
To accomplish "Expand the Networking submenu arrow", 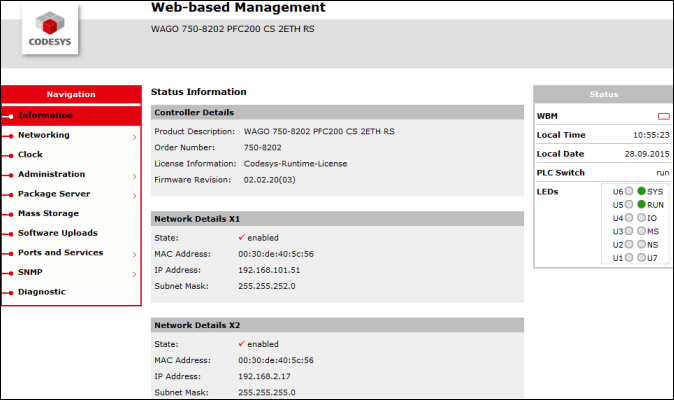I will [134, 136].
